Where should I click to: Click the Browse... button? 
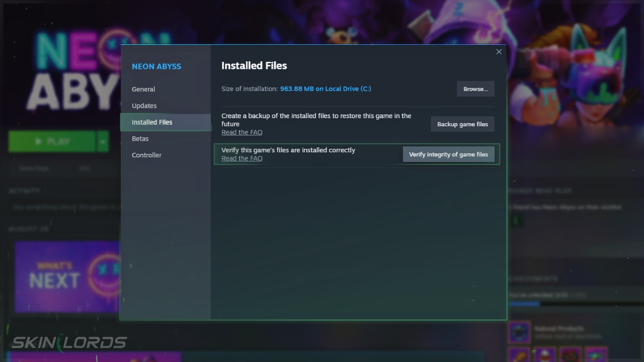(x=475, y=89)
